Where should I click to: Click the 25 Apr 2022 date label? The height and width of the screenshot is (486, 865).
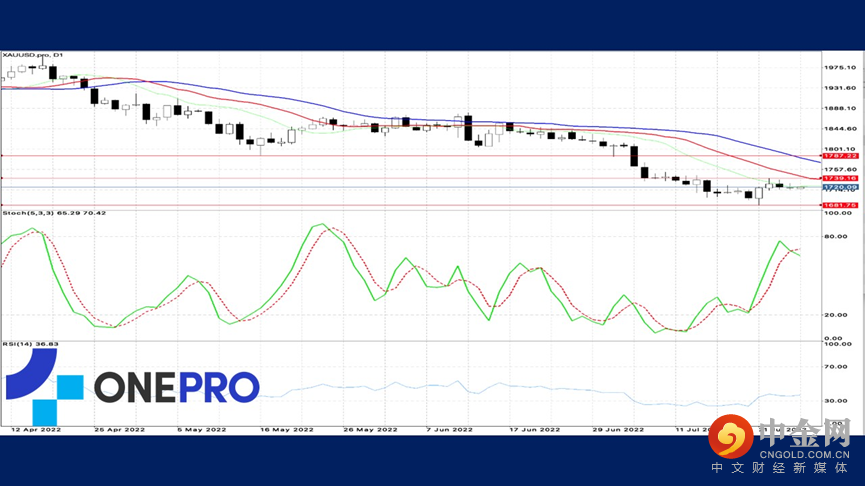pos(119,430)
